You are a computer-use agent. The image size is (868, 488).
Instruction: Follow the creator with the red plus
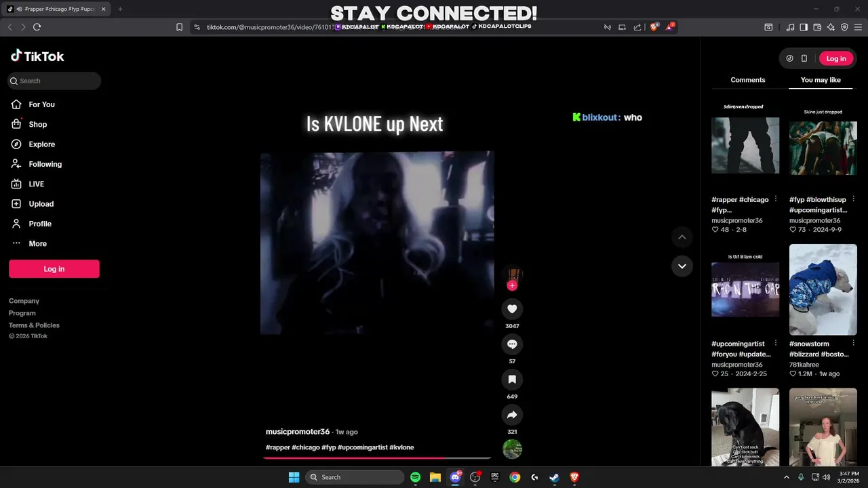pyautogui.click(x=512, y=285)
